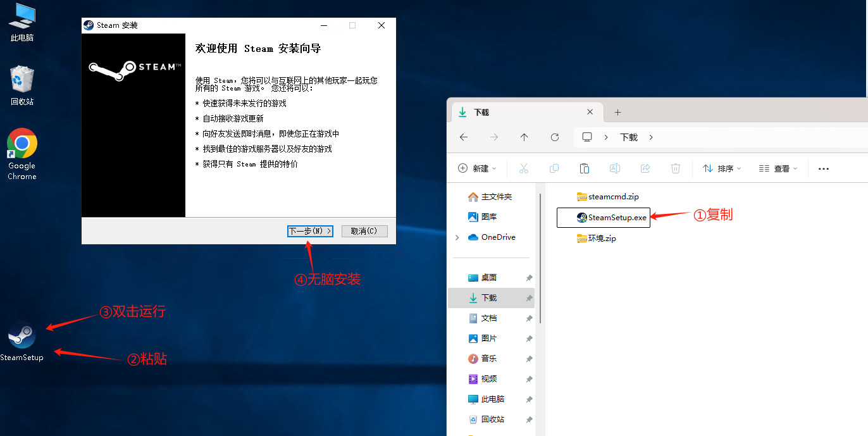Screen dimensions: 868x436
Task: Go up one folder level
Action: pyautogui.click(x=524, y=137)
